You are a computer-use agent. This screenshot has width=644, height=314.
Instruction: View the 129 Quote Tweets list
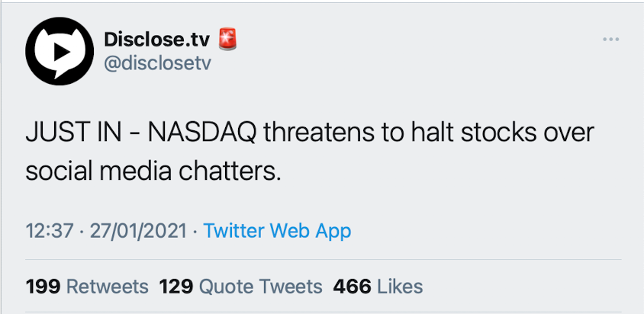pos(240,287)
